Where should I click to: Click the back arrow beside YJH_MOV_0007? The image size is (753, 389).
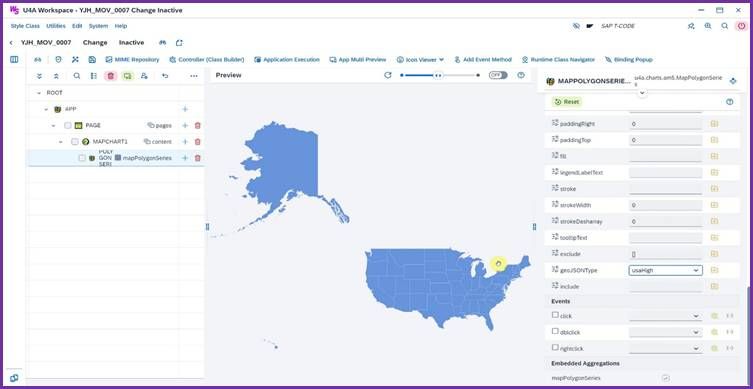pos(11,43)
